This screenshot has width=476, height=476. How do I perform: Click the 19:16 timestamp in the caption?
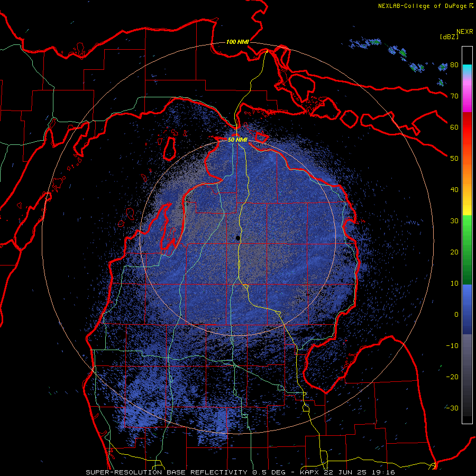[x=382, y=472]
